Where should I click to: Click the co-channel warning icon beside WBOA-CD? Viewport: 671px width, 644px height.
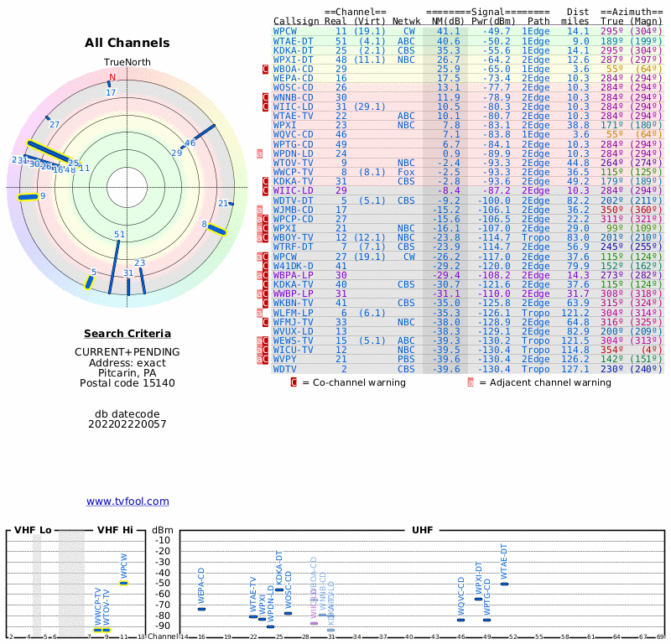pyautogui.click(x=265, y=69)
